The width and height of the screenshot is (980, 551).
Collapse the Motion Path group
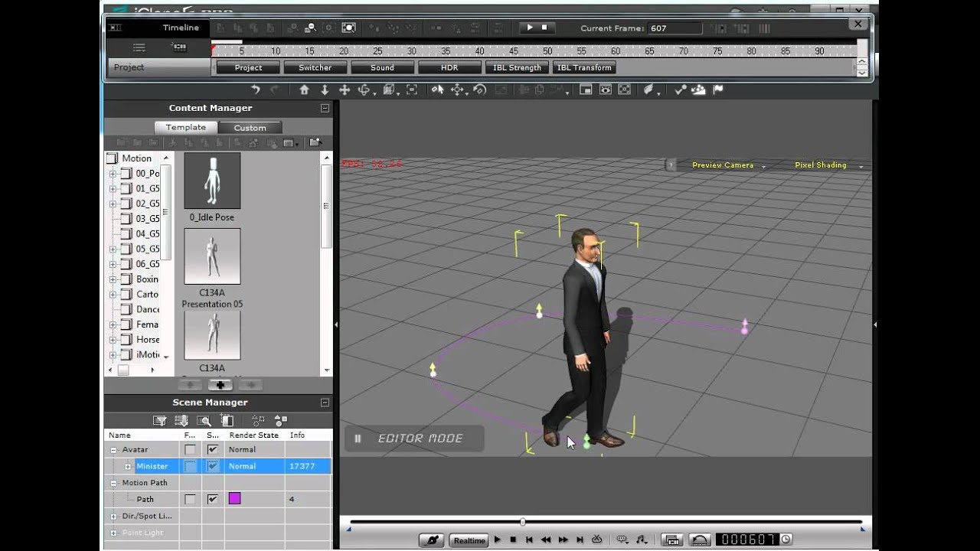(113, 483)
